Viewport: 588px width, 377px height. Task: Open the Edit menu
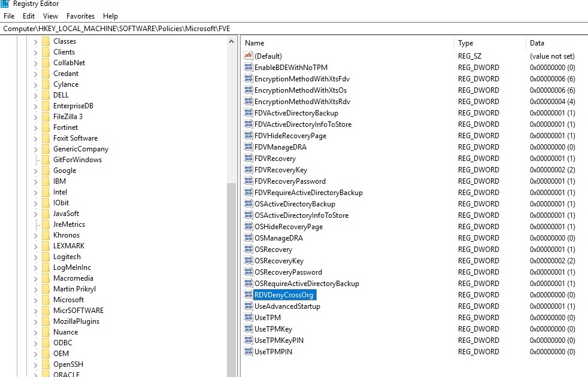(x=28, y=16)
